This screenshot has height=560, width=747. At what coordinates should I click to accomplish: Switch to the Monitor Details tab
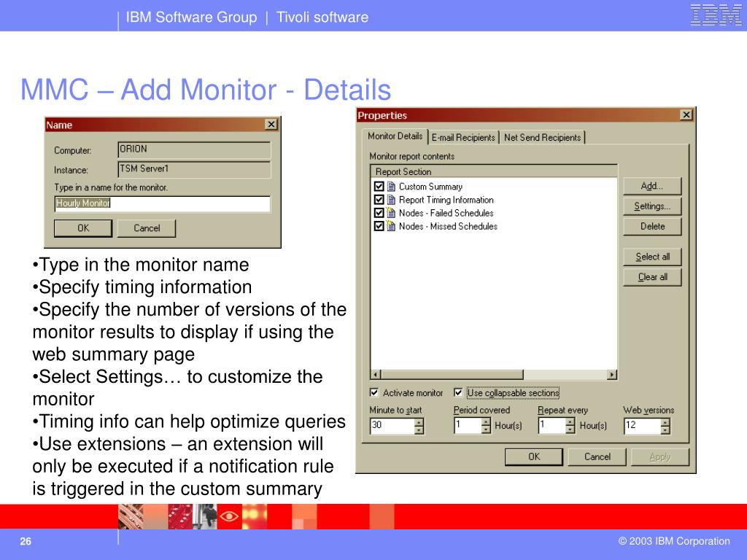pyautogui.click(x=395, y=136)
